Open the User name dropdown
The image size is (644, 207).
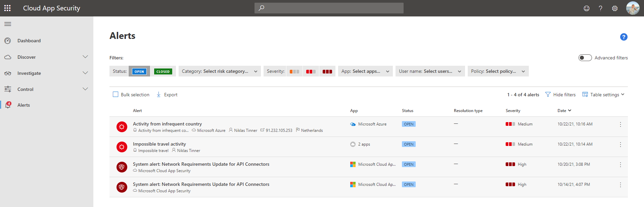tap(430, 71)
